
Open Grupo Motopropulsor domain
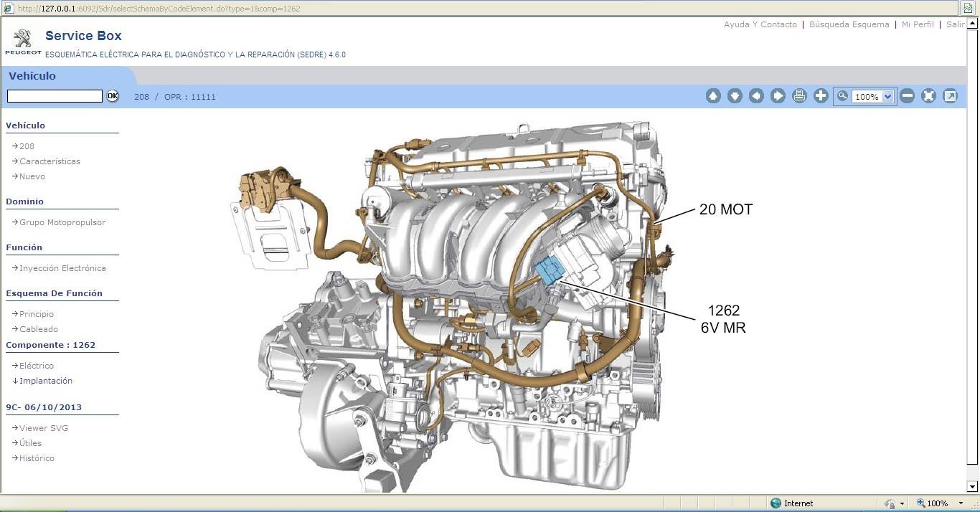(x=62, y=222)
